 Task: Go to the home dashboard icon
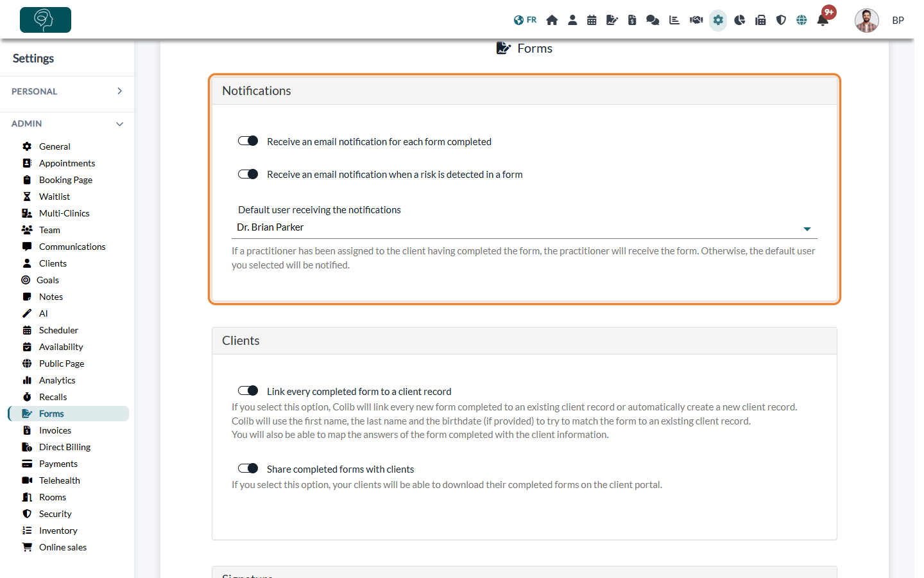(x=552, y=20)
